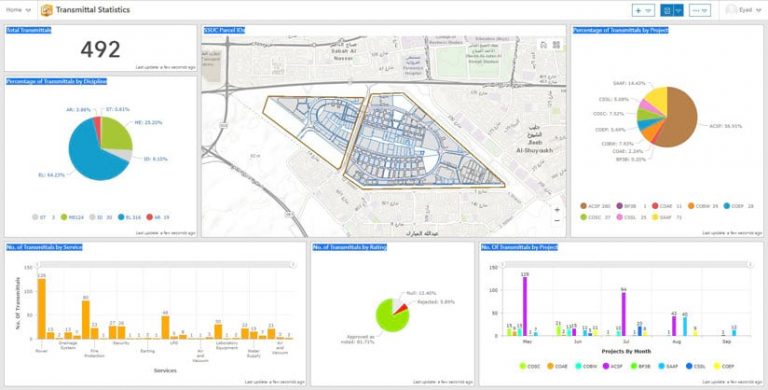The width and height of the screenshot is (768, 390).
Task: Zoom out on the map
Action: coord(557,220)
